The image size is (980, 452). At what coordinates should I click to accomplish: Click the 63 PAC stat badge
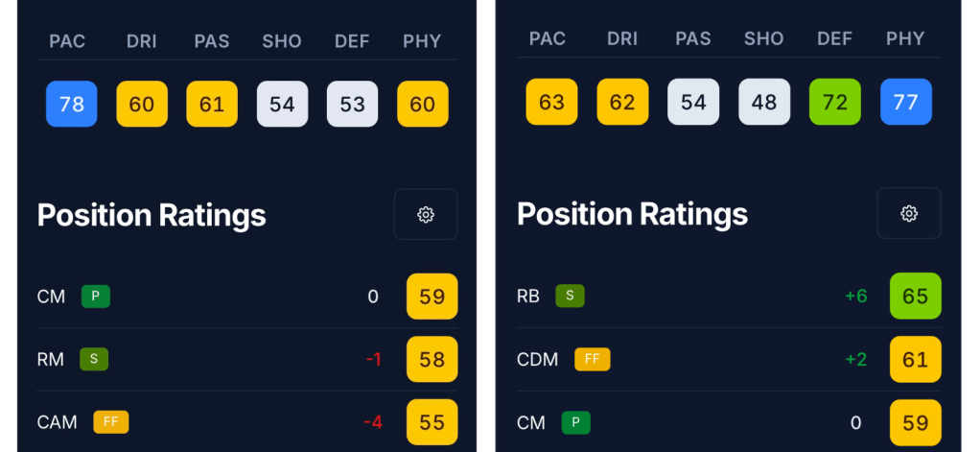551,102
